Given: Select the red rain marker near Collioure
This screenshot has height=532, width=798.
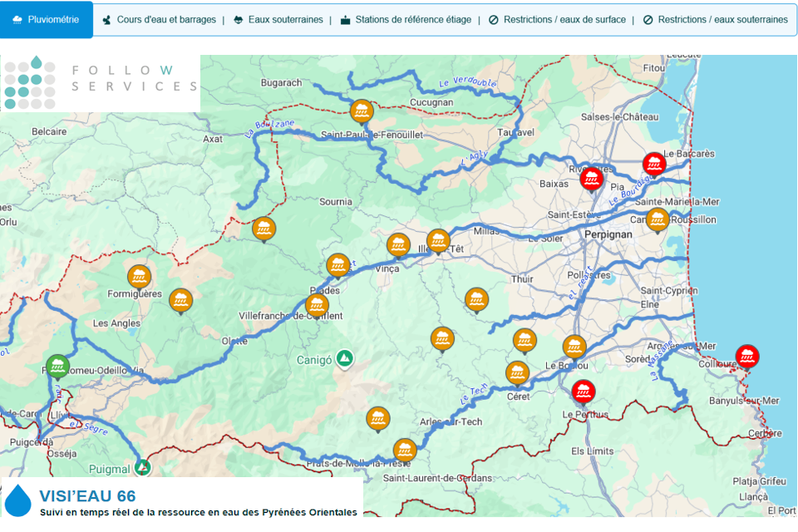Looking at the screenshot, I should click(x=747, y=357).
